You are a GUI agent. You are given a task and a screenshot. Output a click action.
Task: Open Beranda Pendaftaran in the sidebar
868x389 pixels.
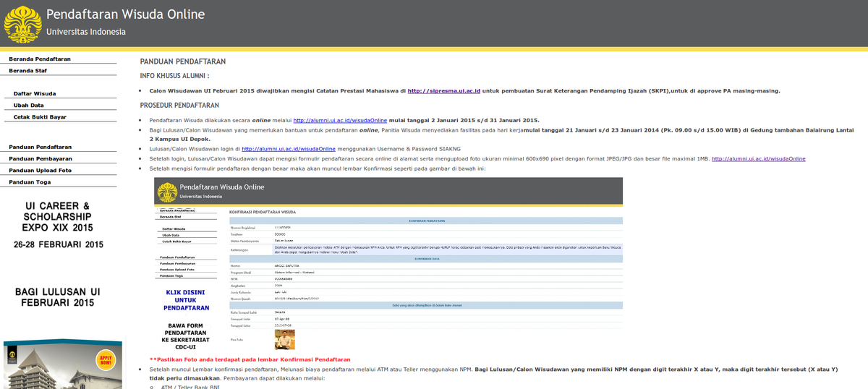click(x=40, y=59)
